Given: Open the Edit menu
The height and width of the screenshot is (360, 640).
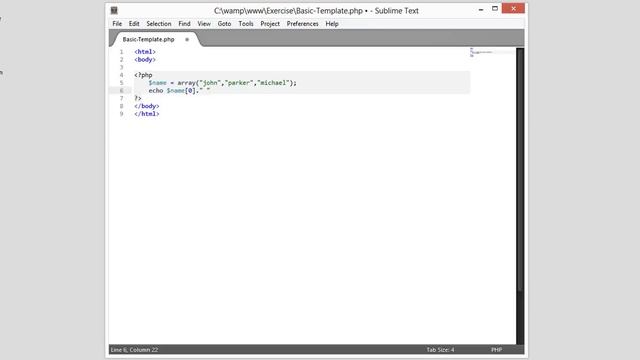Looking at the screenshot, I should pyautogui.click(x=134, y=24).
